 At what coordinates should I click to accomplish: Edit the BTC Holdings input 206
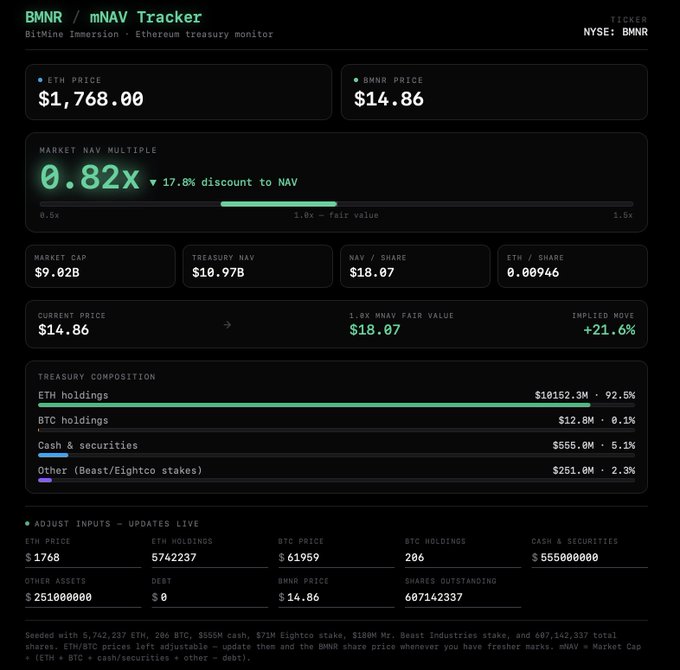pos(463,557)
